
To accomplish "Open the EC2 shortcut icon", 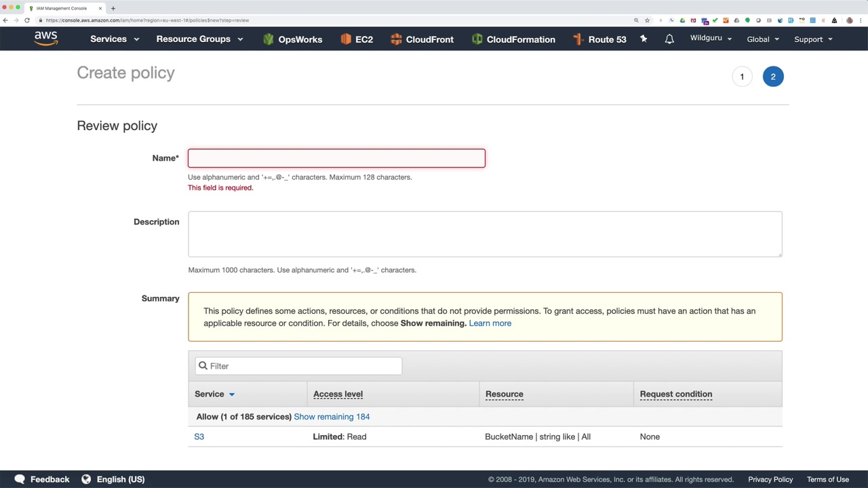I will click(346, 39).
